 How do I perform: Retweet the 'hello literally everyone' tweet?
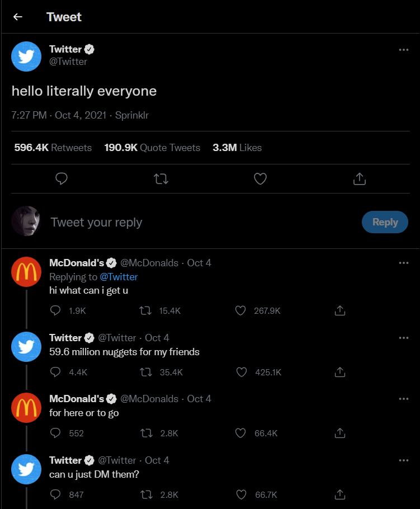[161, 178]
